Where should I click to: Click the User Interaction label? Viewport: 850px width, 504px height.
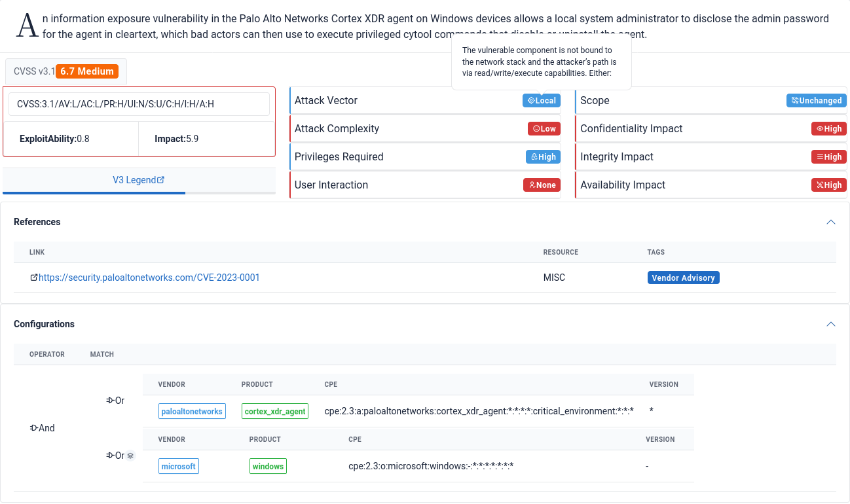[x=331, y=185]
